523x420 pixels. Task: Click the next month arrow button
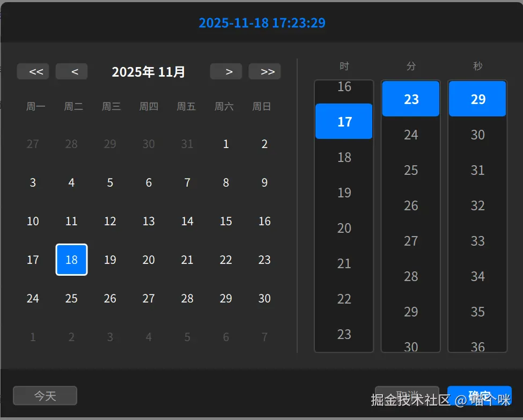[226, 71]
